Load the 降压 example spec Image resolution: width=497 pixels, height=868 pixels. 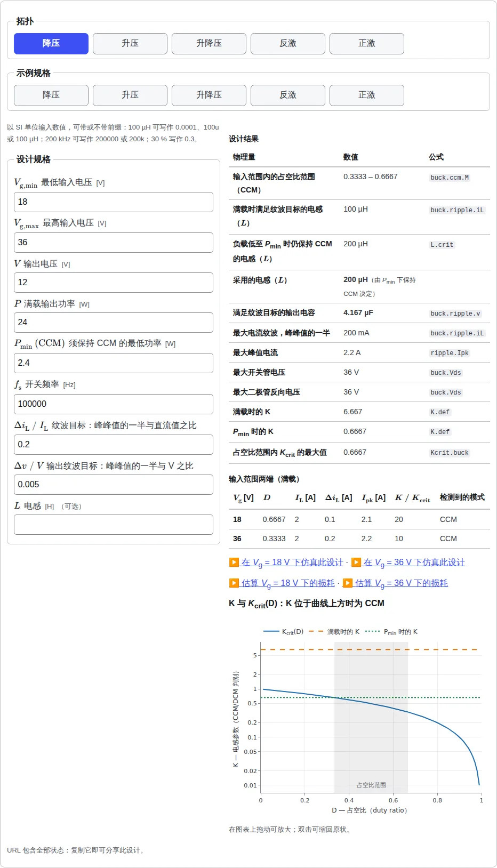click(51, 95)
